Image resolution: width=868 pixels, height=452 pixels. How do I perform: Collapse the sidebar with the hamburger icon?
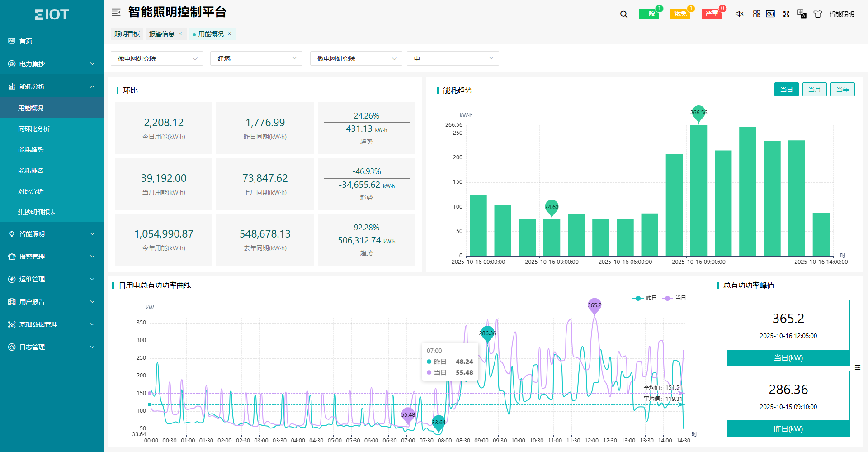tap(116, 12)
